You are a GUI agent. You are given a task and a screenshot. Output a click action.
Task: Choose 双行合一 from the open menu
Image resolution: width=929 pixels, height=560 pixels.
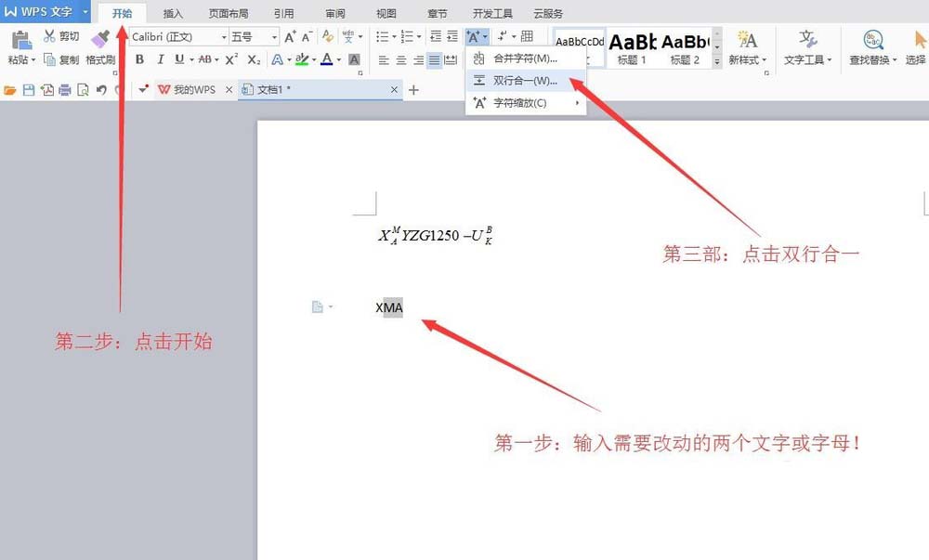point(525,80)
